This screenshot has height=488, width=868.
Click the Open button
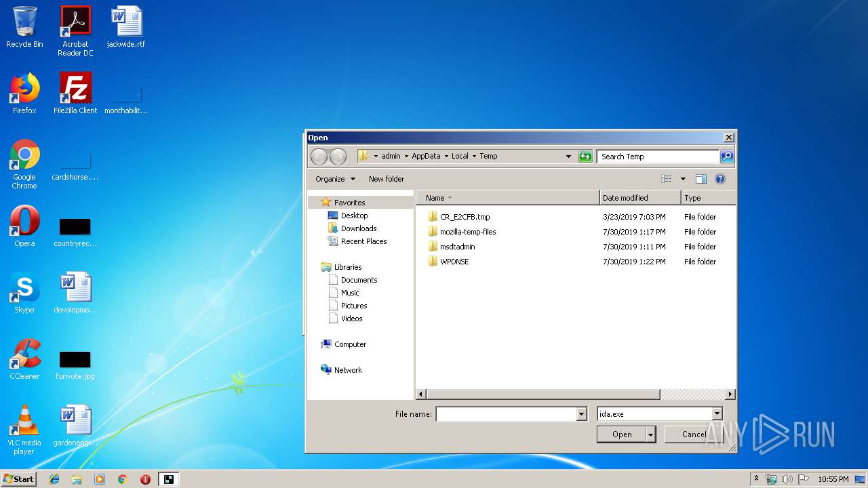[x=622, y=434]
